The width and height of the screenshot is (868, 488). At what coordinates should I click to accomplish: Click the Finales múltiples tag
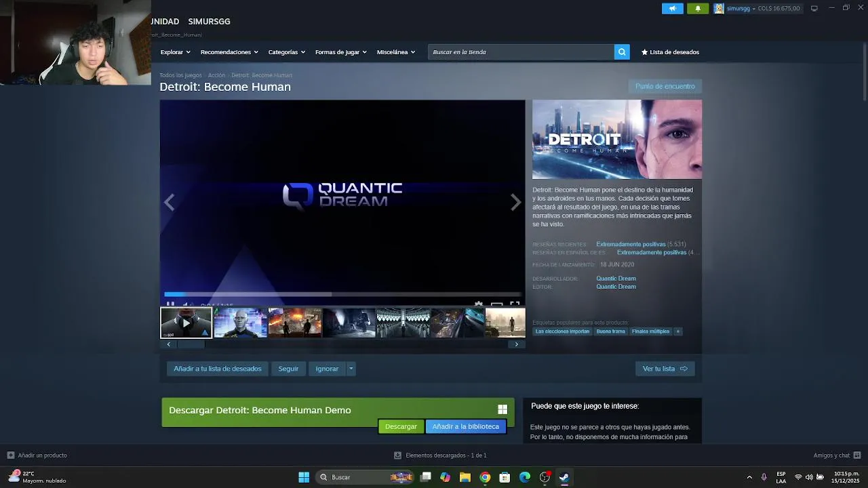coord(650,331)
